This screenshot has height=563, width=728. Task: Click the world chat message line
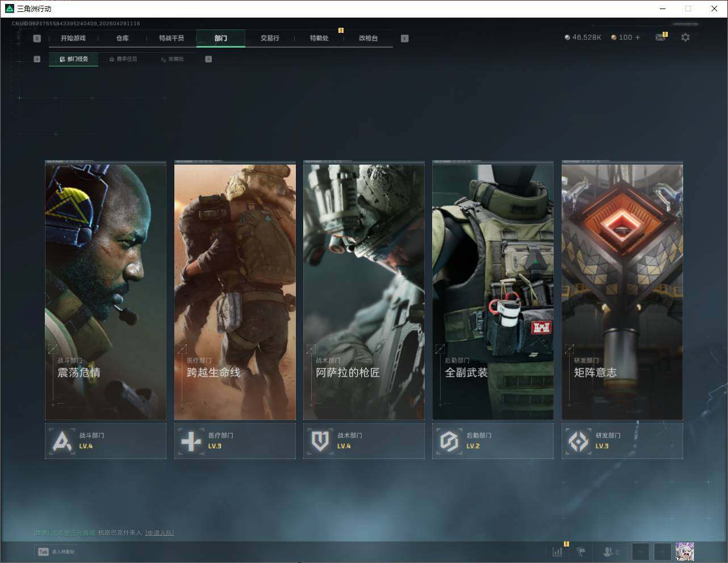click(x=103, y=533)
